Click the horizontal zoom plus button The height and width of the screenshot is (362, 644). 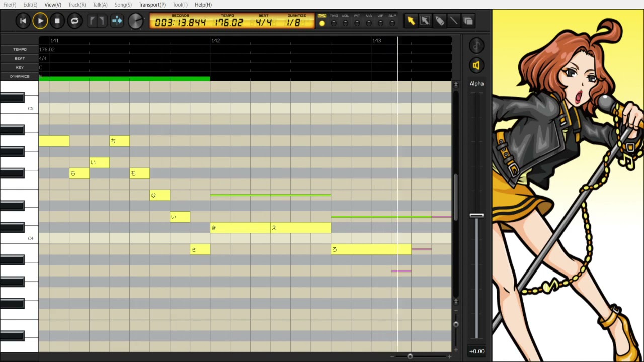coord(449,356)
